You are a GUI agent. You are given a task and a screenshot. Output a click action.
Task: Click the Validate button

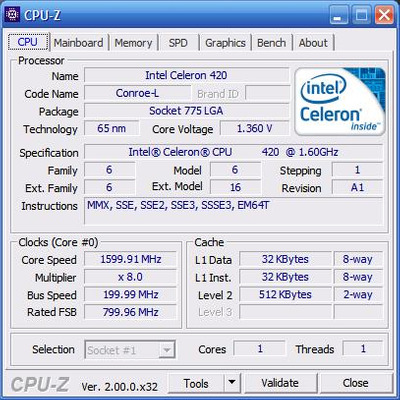click(x=280, y=383)
